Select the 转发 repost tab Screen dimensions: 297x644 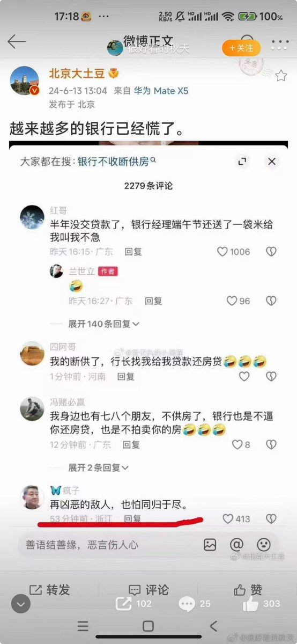pos(49,590)
